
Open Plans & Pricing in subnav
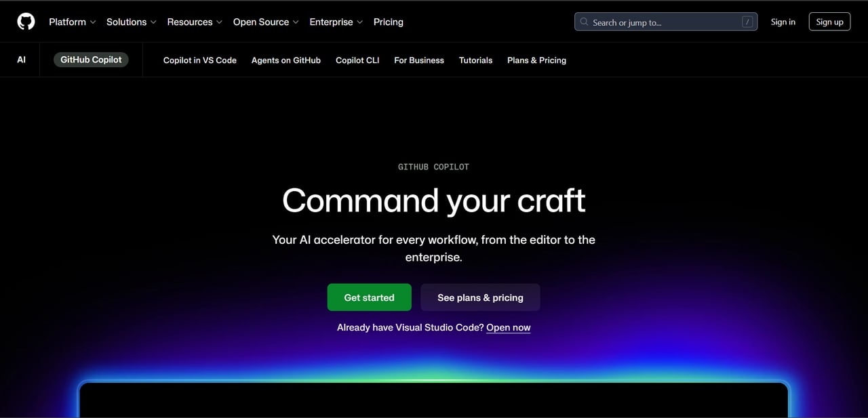click(536, 60)
